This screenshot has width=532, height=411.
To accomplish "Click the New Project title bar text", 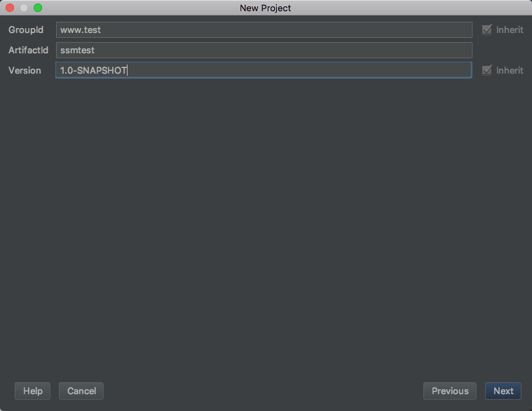I will click(x=266, y=8).
